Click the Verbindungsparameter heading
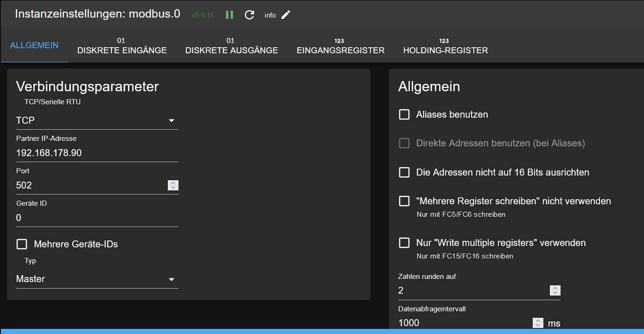This screenshot has width=644, height=334. (x=88, y=87)
